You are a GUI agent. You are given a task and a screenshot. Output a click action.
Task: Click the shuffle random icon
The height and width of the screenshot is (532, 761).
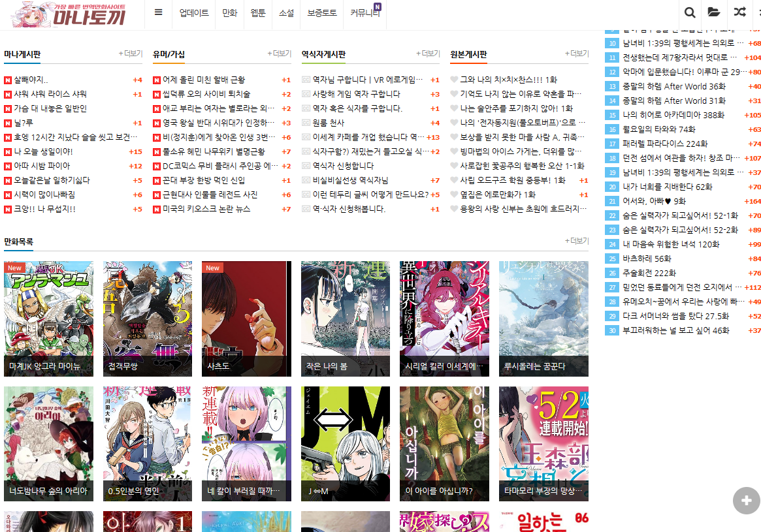739,12
